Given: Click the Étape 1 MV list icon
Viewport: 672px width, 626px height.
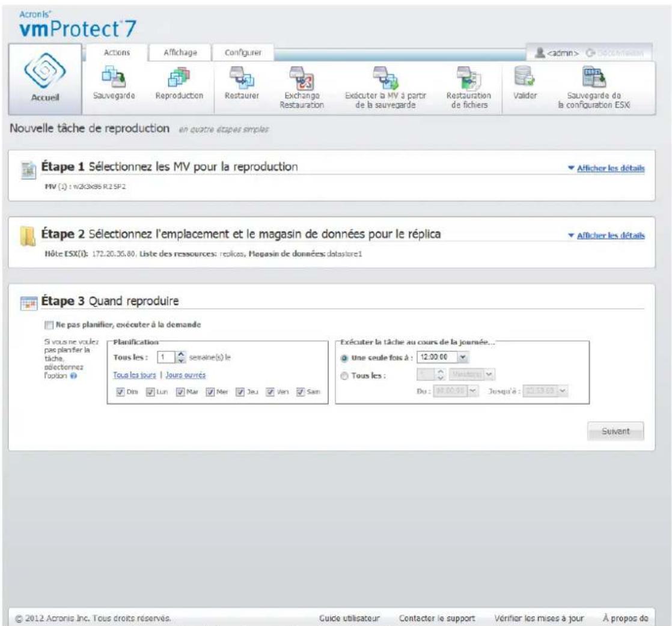Looking at the screenshot, I should (x=29, y=170).
